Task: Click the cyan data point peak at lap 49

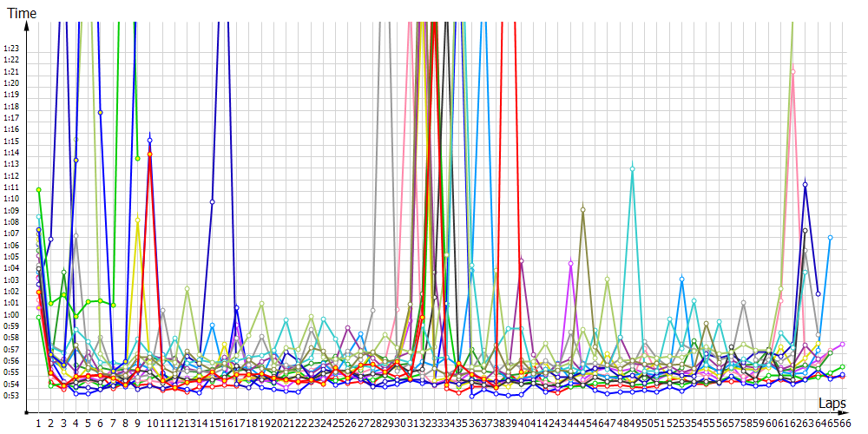Action: point(632,169)
